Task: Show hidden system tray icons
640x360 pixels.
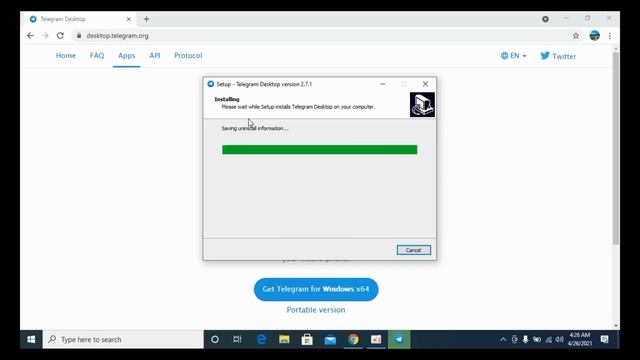Action: click(x=503, y=340)
